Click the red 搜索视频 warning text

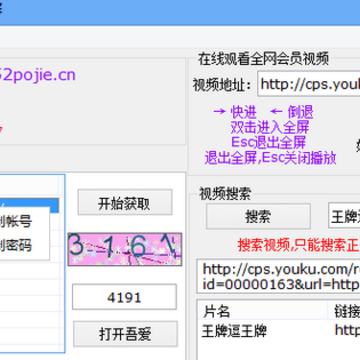pos(299,245)
